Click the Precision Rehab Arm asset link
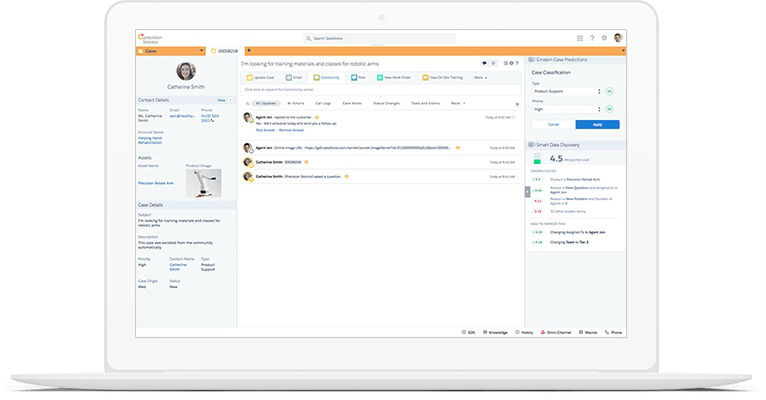This screenshot has height=400, width=766. (153, 182)
